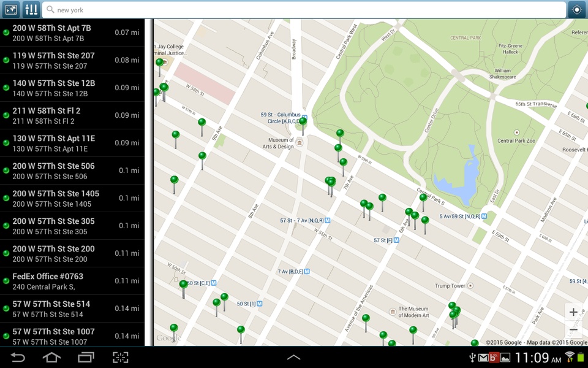Tap the Wi-Fi status icon
Viewport: 588px width, 368px height.
tap(570, 357)
